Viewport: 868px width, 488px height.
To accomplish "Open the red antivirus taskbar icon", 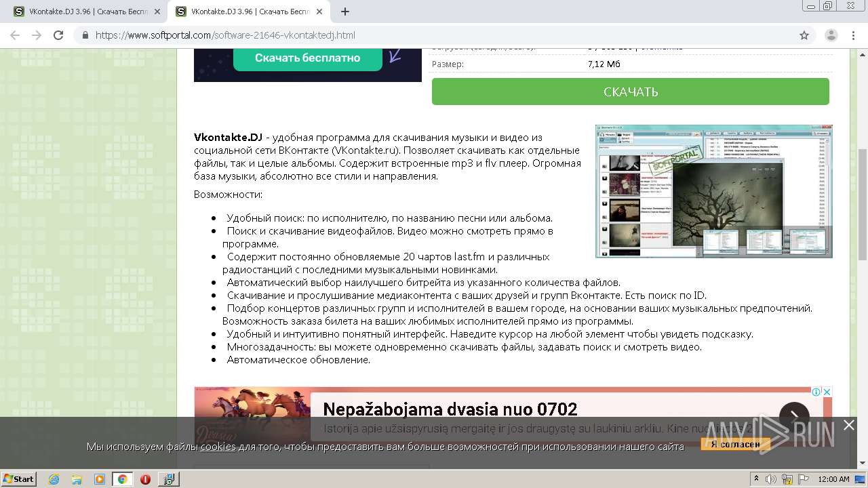I will pyautogui.click(x=145, y=479).
